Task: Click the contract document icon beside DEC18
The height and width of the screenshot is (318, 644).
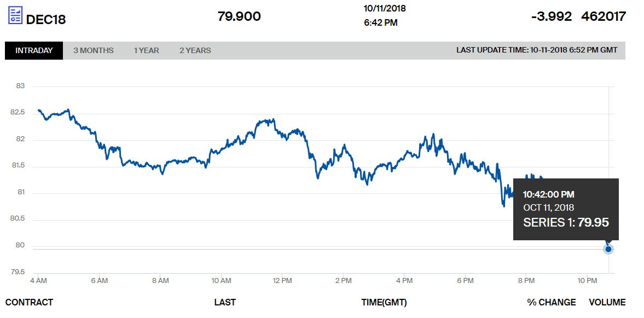Action: point(15,15)
